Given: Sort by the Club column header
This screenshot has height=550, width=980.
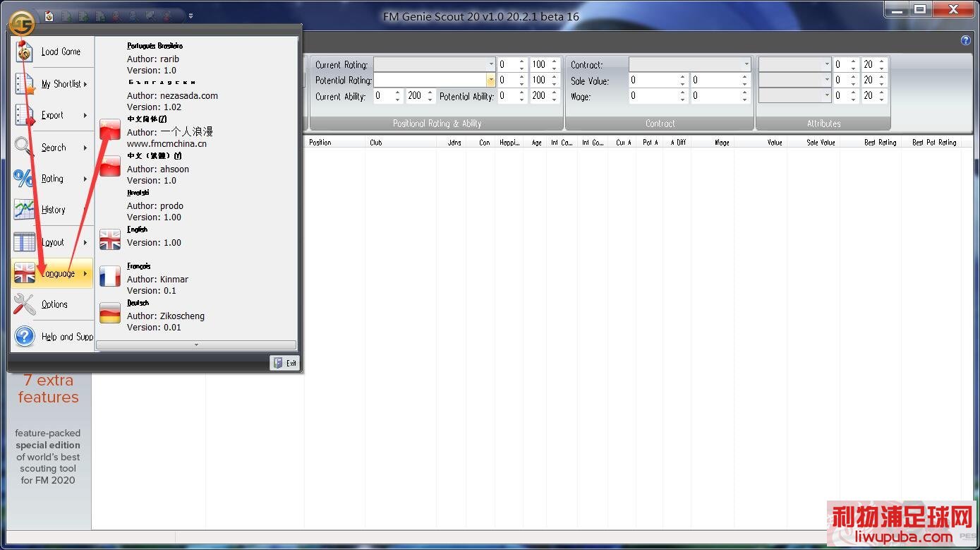Looking at the screenshot, I should 401,142.
